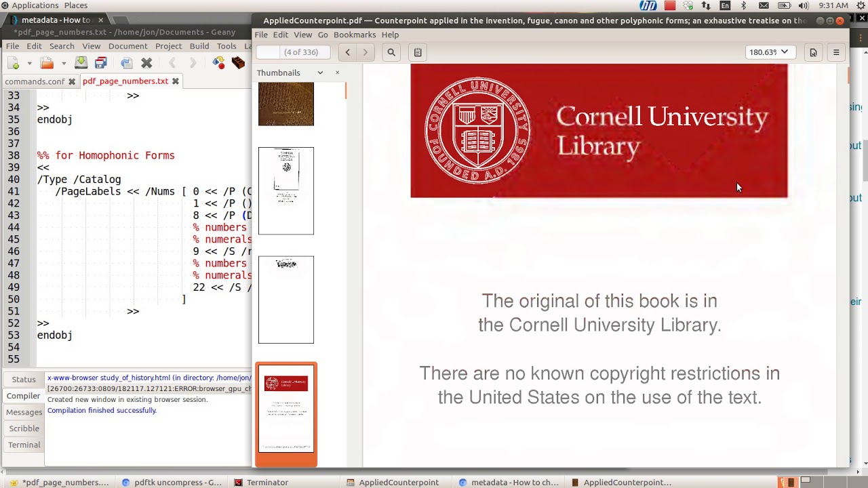868x488 pixels.
Task: Open Geany's Edit menu
Action: point(34,46)
